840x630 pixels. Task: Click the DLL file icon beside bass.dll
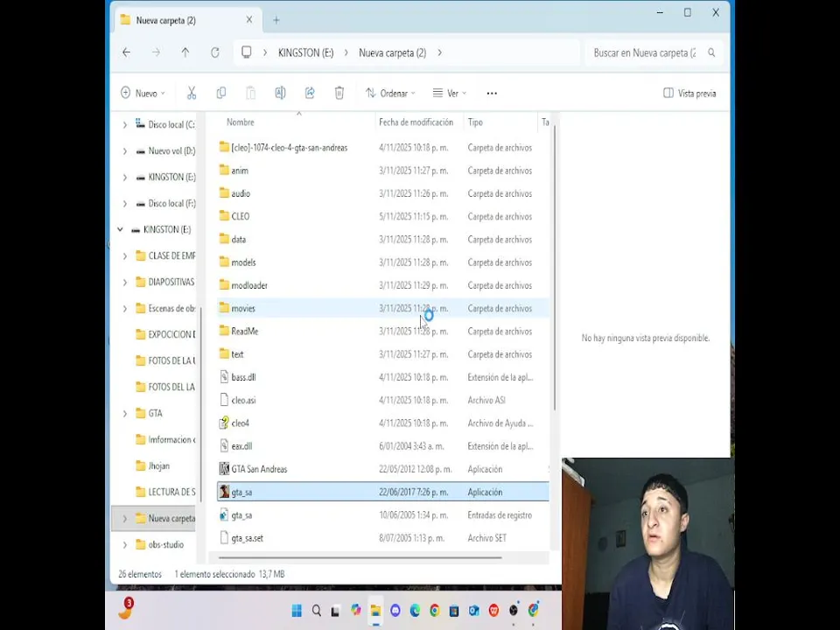(225, 377)
